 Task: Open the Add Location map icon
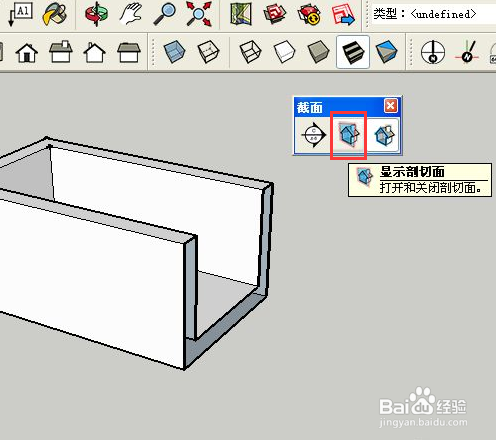coord(241,14)
